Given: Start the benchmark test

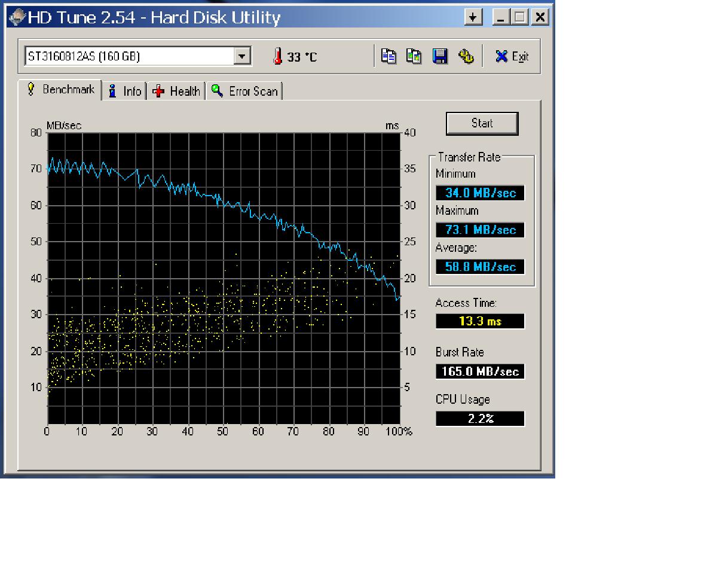Looking at the screenshot, I should coord(482,123).
